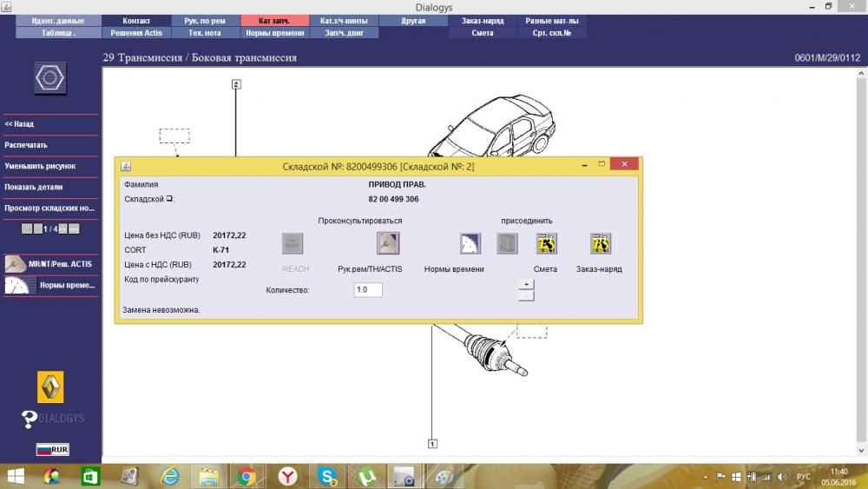Open Yandex Browser from taskbar
868x489 pixels.
pyautogui.click(x=287, y=476)
